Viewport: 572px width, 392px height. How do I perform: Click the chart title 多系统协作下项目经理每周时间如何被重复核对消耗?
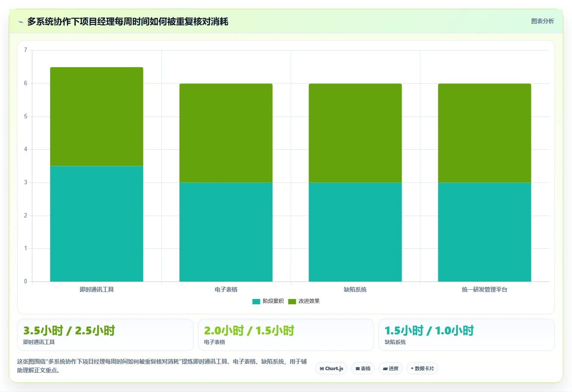(128, 21)
